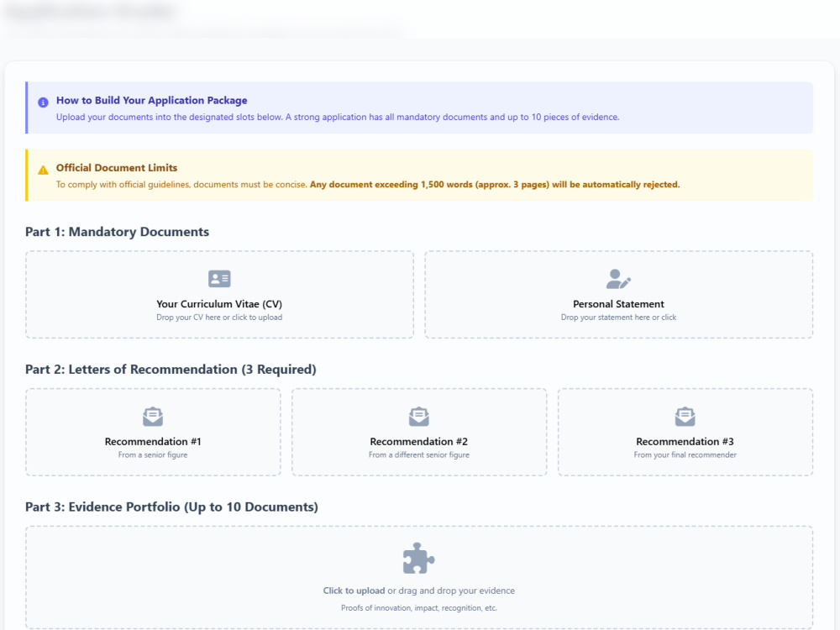This screenshot has height=630, width=840.
Task: Select the Recommendation #2 upload slot
Action: coord(419,432)
